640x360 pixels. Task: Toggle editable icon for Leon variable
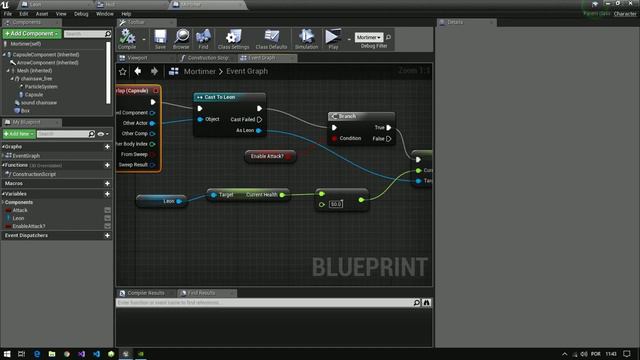[108, 218]
